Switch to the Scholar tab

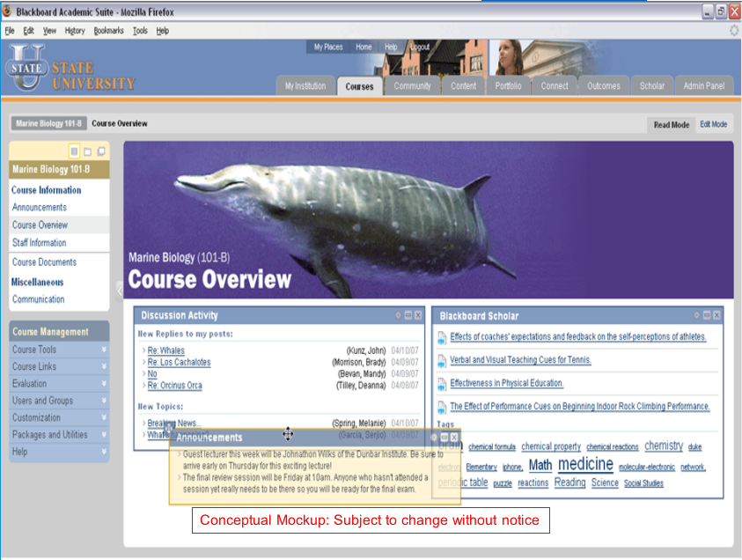pos(652,86)
